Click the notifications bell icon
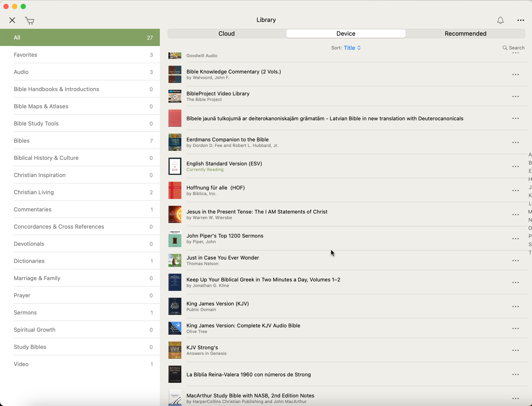 pos(500,20)
